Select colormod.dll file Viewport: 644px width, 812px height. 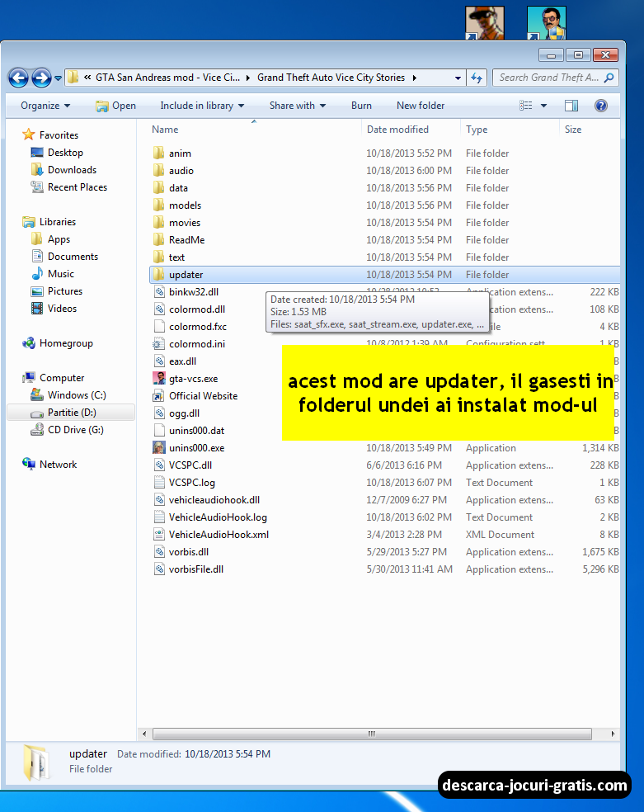(x=196, y=309)
